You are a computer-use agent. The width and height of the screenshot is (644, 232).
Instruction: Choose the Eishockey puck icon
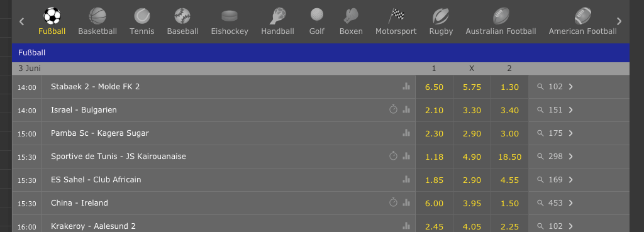(x=230, y=16)
